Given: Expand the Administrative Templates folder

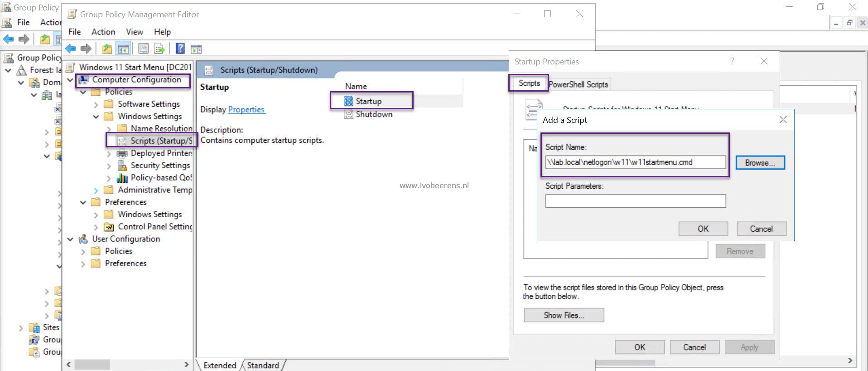Looking at the screenshot, I should point(96,190).
